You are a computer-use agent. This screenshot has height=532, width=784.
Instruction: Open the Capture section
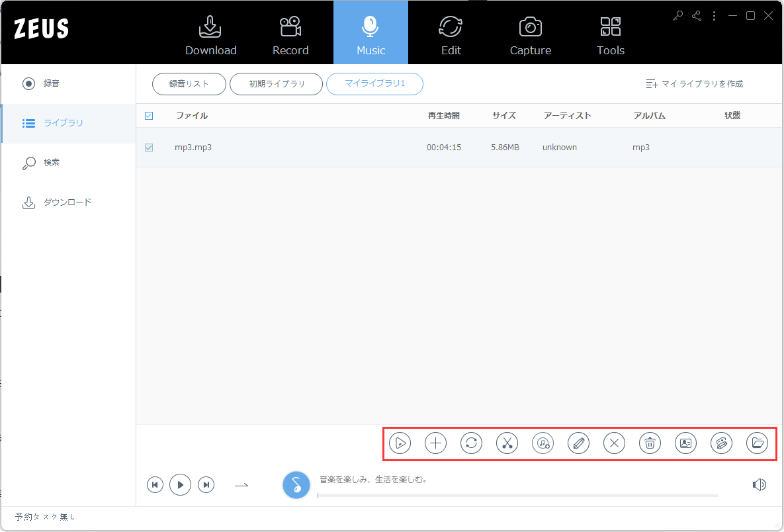530,32
